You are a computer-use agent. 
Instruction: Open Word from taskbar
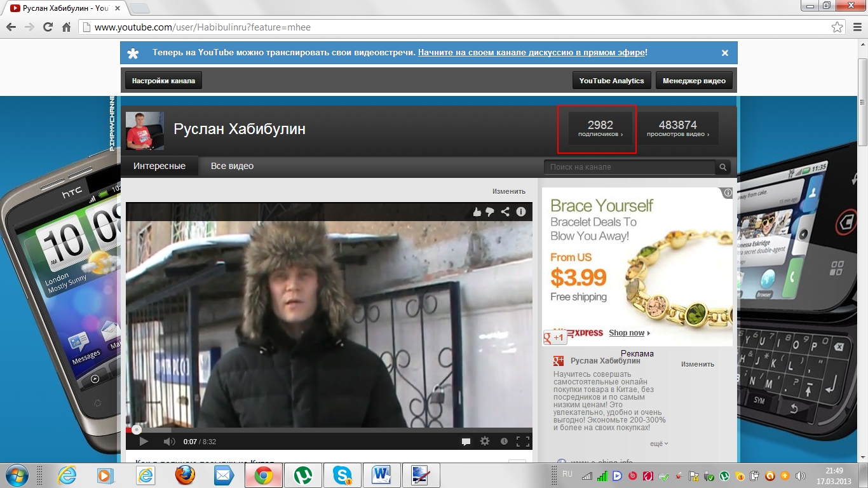tap(381, 475)
